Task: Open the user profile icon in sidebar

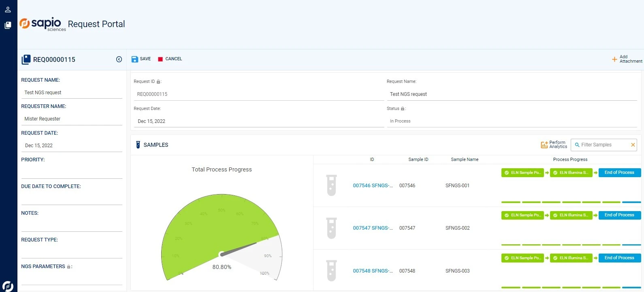Action: [8, 9]
